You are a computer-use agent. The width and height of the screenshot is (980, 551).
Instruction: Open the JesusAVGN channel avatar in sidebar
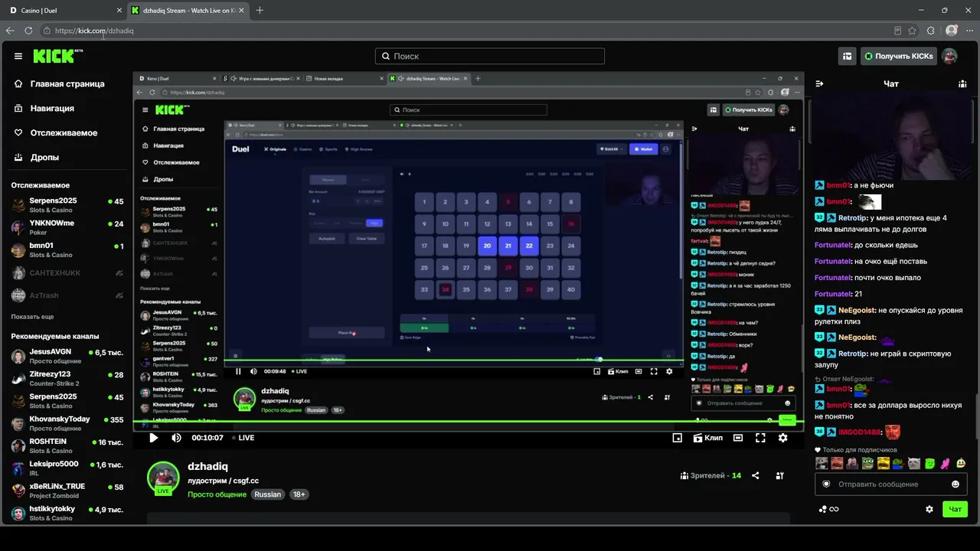click(x=18, y=357)
